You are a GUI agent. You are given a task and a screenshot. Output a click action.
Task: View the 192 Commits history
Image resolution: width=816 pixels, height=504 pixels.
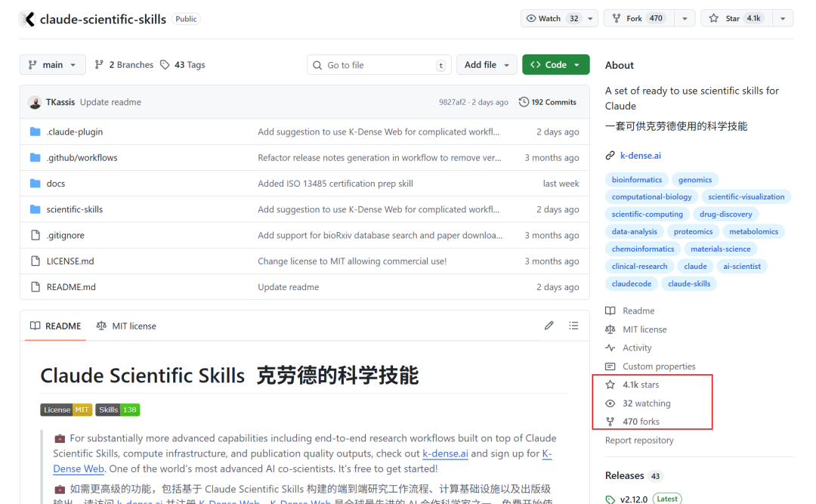point(548,102)
